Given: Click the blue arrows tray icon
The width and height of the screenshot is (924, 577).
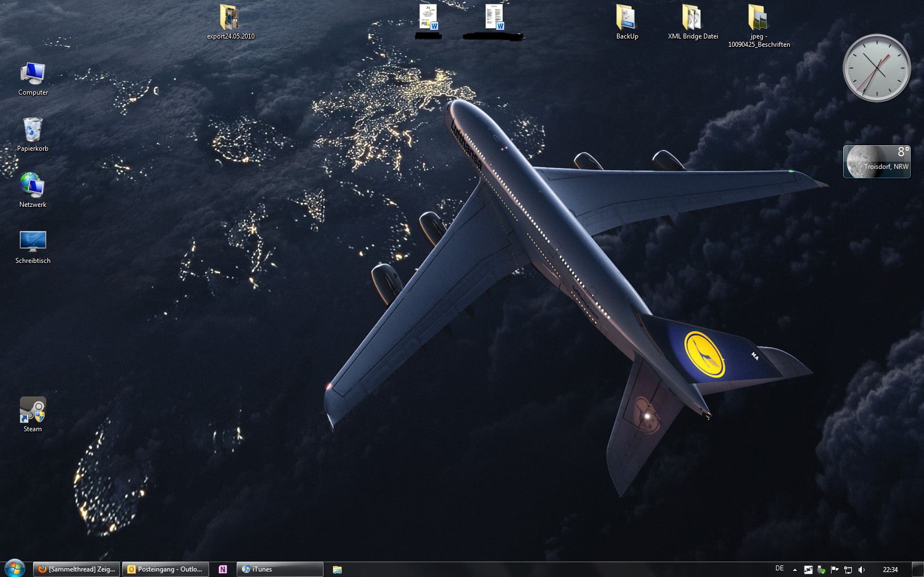Looking at the screenshot, I should [808, 570].
